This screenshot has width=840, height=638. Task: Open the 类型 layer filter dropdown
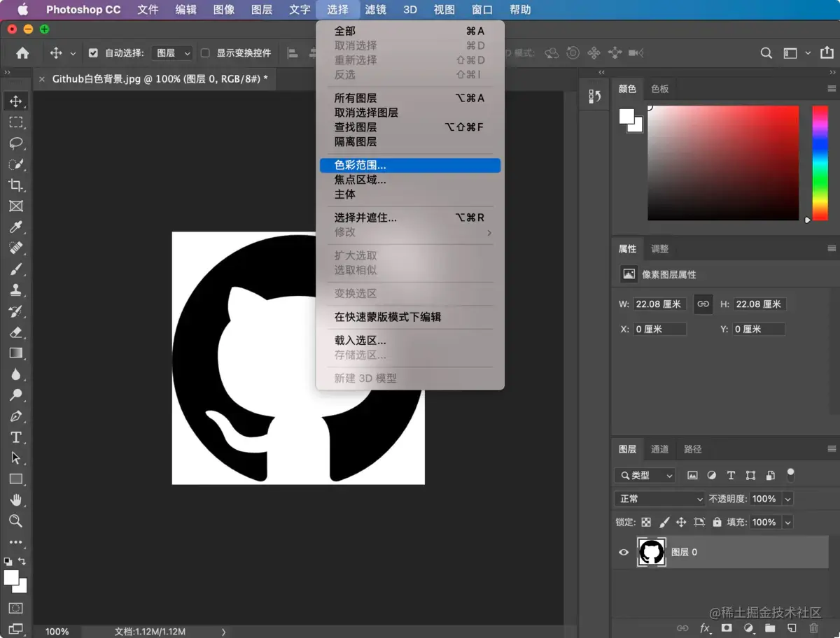(x=645, y=476)
